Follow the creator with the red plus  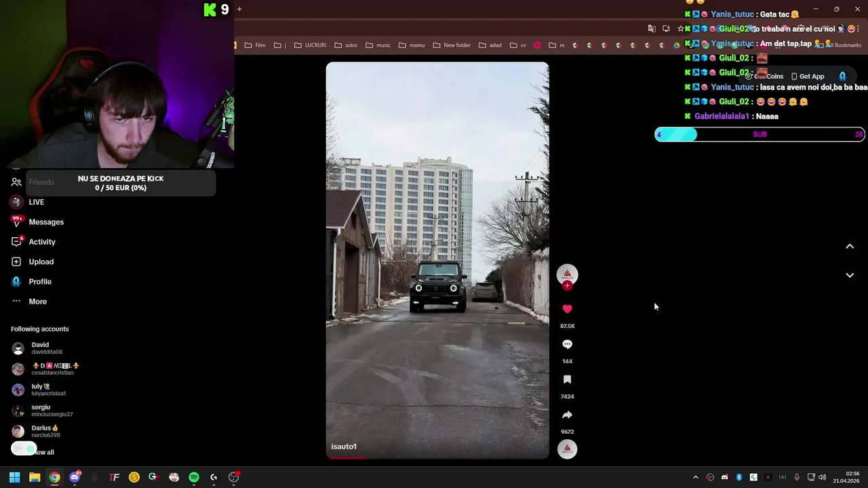567,286
